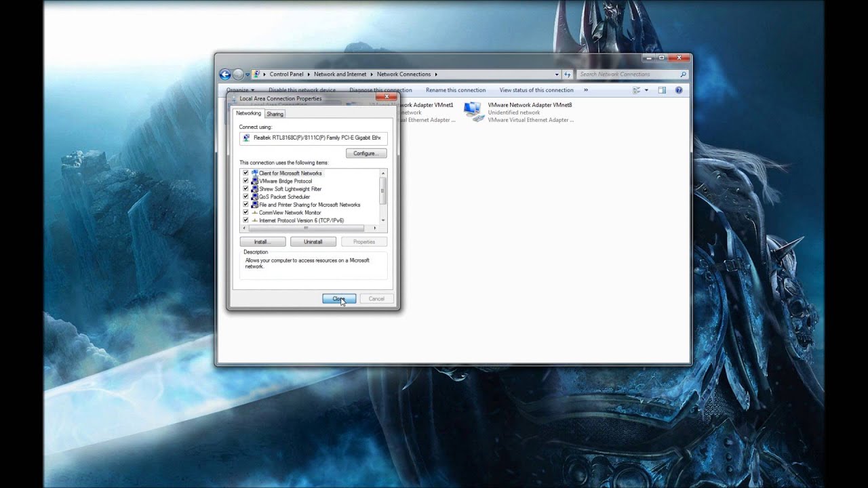
Task: Click Disable this network device
Action: [302, 90]
